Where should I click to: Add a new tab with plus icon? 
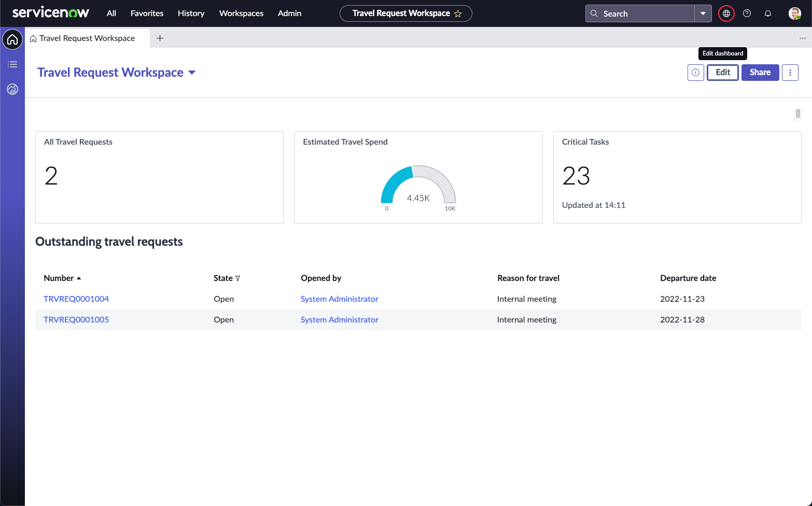tap(160, 38)
